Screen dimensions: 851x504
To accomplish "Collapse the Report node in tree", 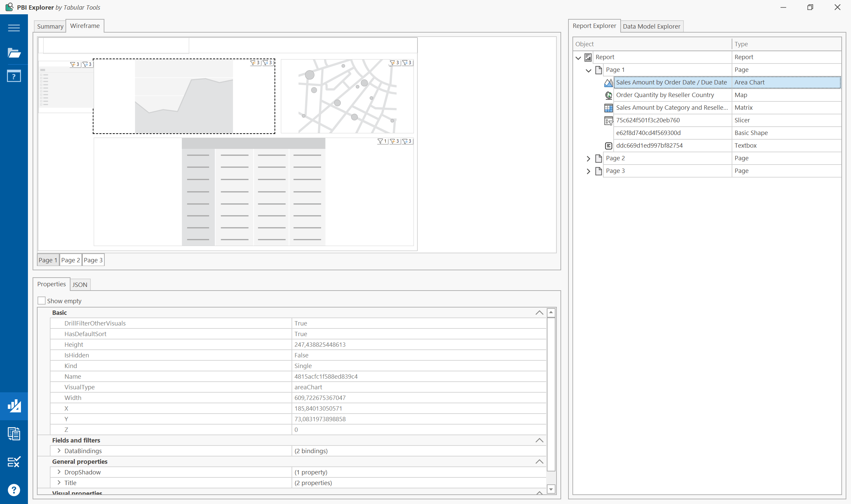I will [578, 58].
